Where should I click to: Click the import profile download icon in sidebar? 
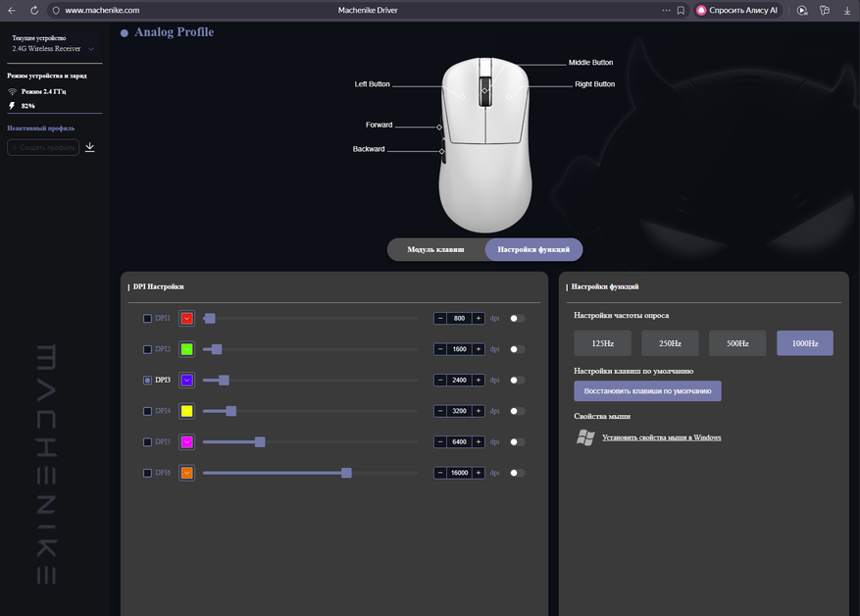point(90,147)
